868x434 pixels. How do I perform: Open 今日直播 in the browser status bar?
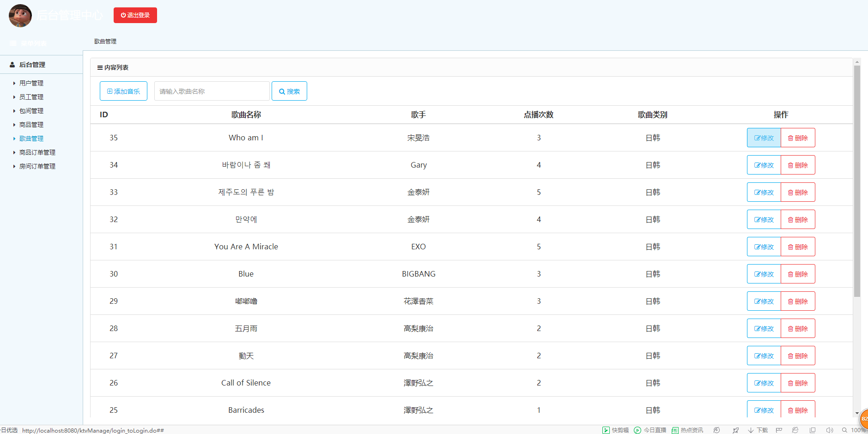click(x=650, y=430)
